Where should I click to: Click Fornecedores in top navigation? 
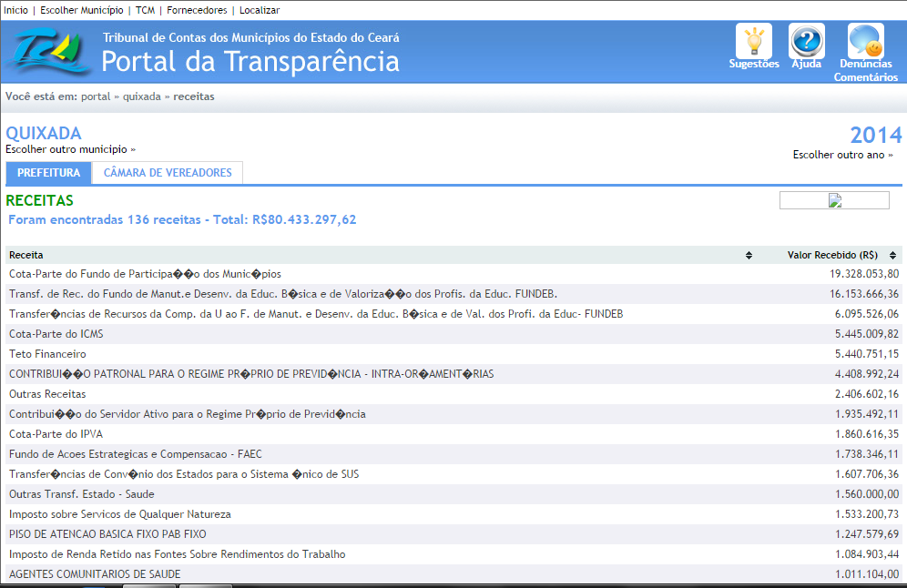point(199,10)
